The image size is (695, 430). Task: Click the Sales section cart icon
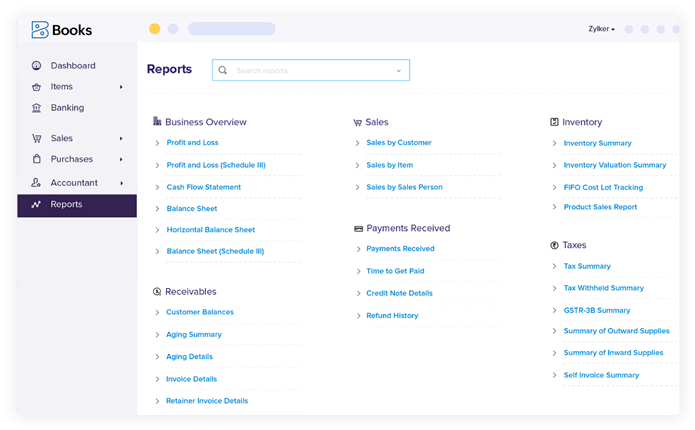(358, 123)
